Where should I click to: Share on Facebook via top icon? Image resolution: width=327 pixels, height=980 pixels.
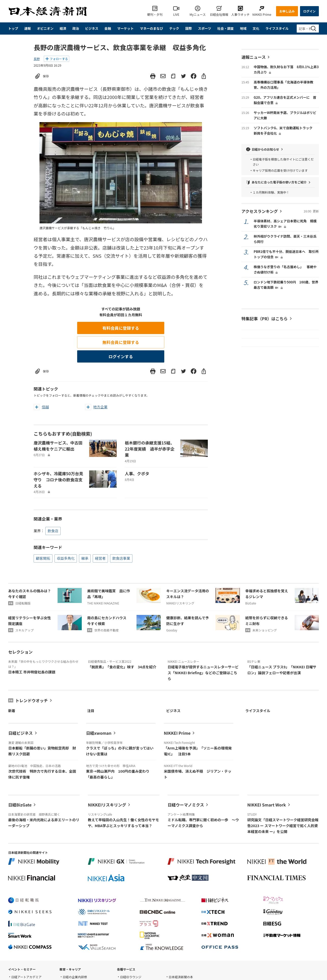point(193,76)
